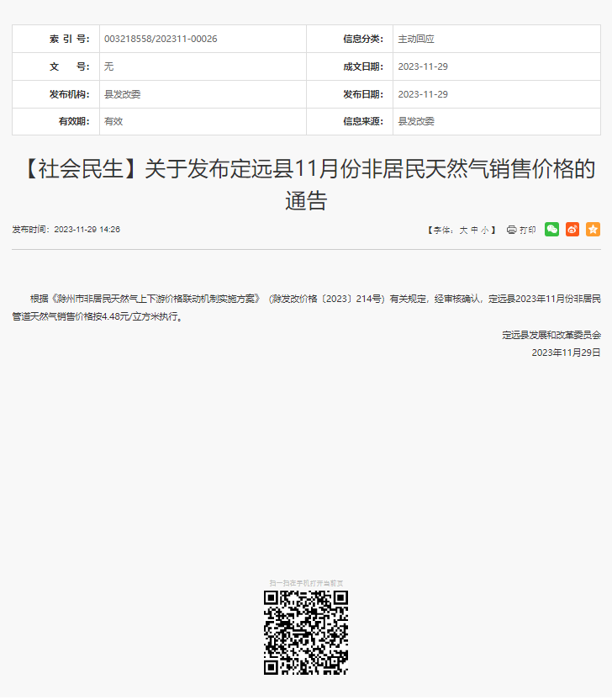Click 县发改委 in the 发布机构 row

(x=122, y=94)
